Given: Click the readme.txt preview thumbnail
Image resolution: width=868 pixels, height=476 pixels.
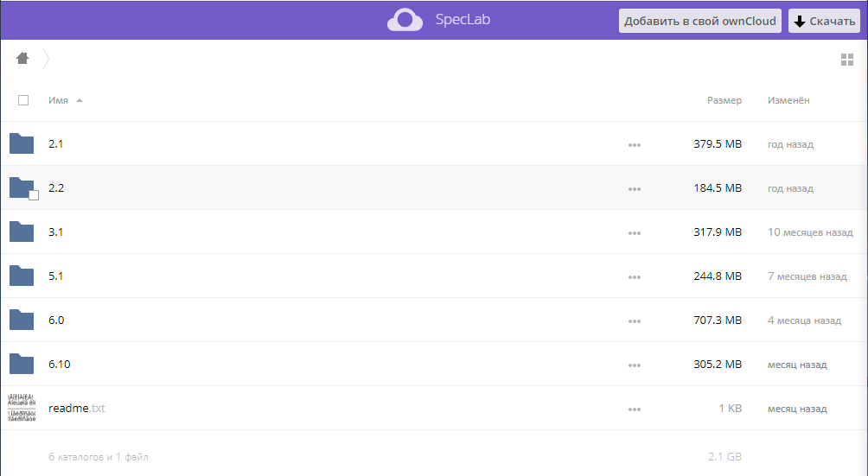Looking at the screenshot, I should (22, 408).
